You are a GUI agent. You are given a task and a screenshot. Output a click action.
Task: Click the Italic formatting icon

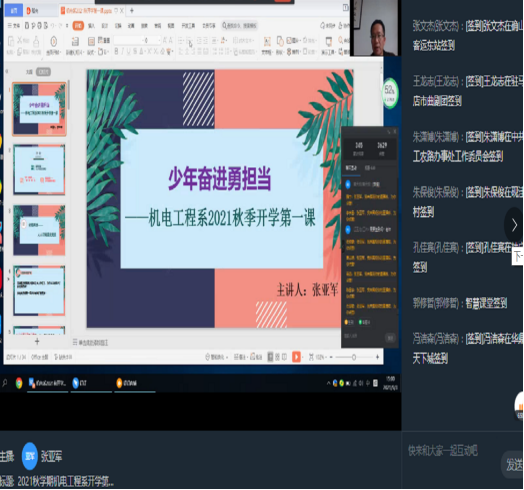click(x=122, y=51)
